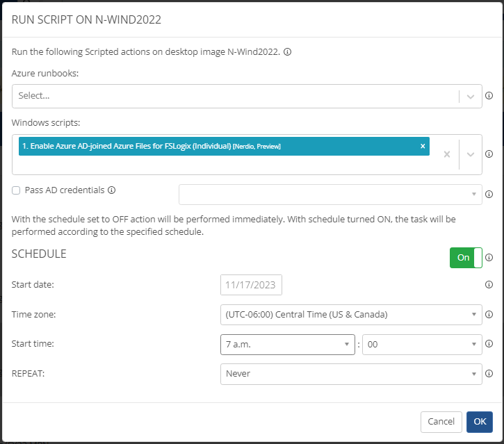This screenshot has width=504, height=444.
Task: Click info icon beside Schedule On toggle
Action: (489, 258)
